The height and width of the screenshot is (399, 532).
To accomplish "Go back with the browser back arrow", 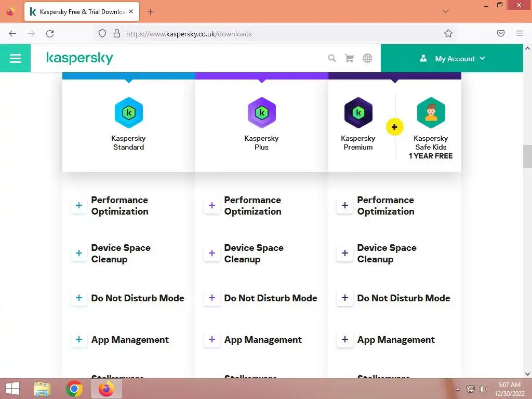I will [x=12, y=34].
